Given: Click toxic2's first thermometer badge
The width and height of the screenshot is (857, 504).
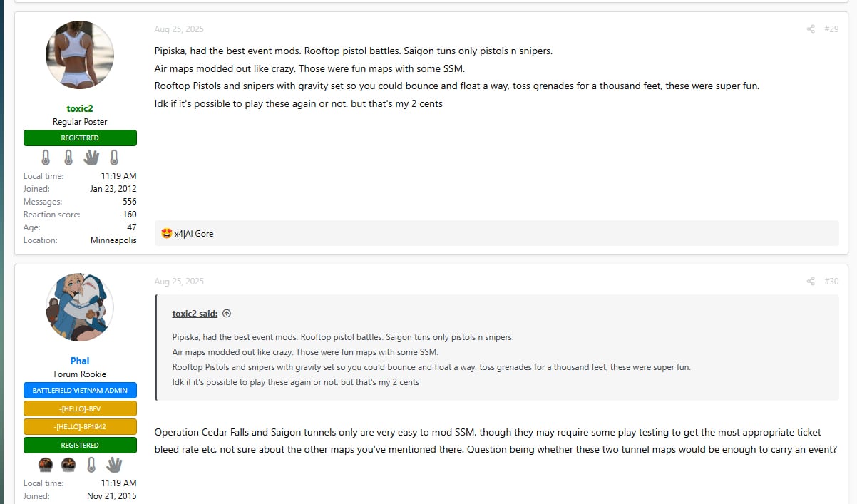Looking at the screenshot, I should tap(46, 157).
